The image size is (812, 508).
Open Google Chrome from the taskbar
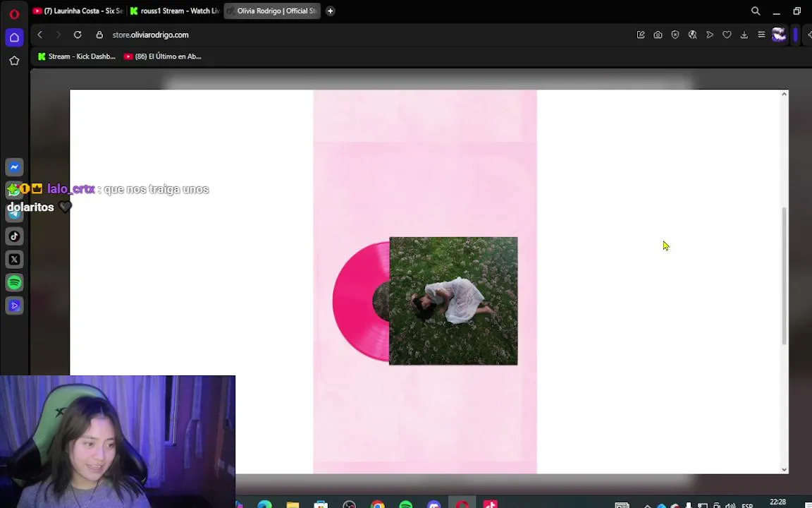378,504
